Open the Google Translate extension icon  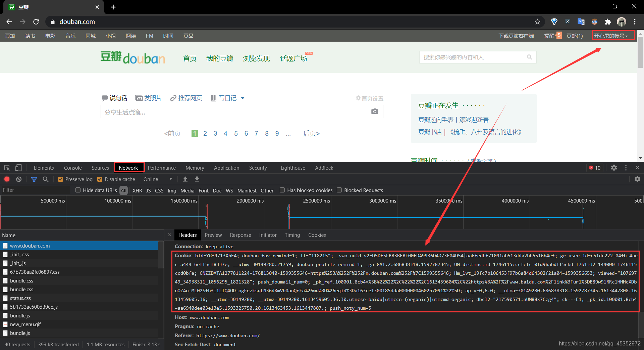pos(581,22)
